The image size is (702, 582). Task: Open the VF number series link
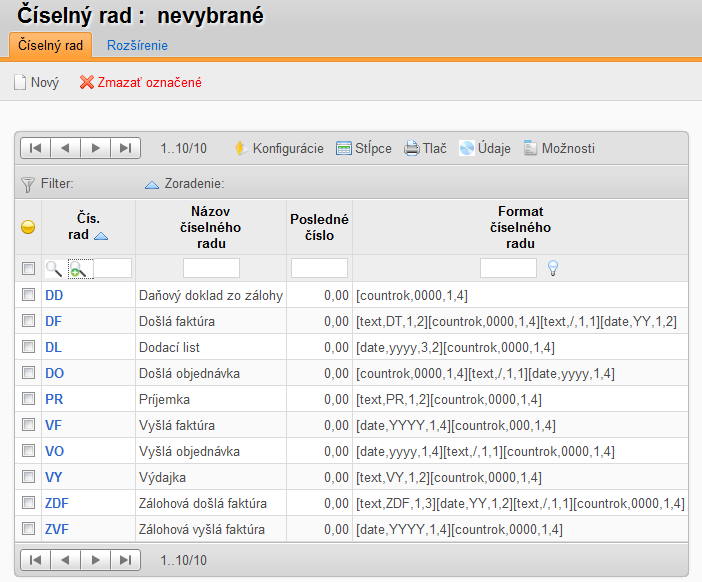point(53,425)
